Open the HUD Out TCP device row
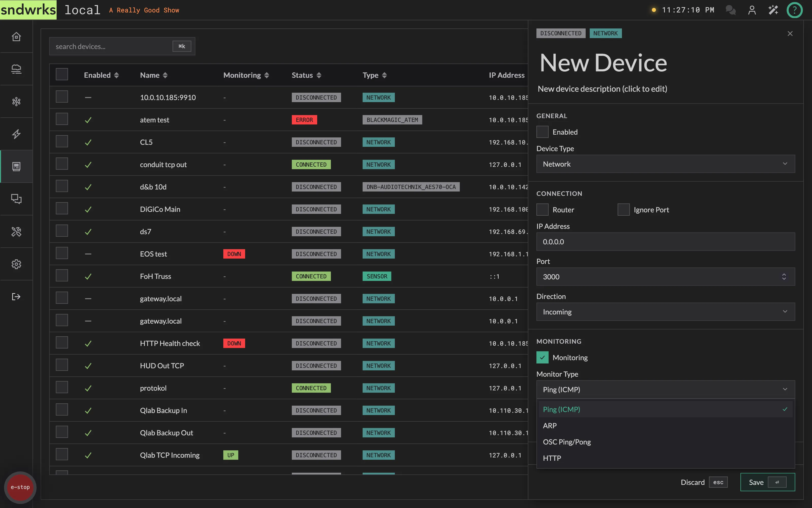The image size is (812, 508). 162,366
